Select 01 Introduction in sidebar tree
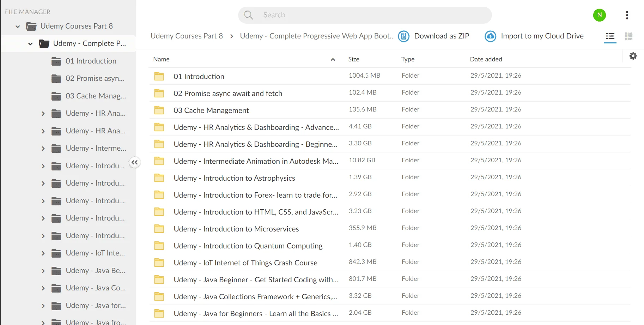 [x=91, y=61]
